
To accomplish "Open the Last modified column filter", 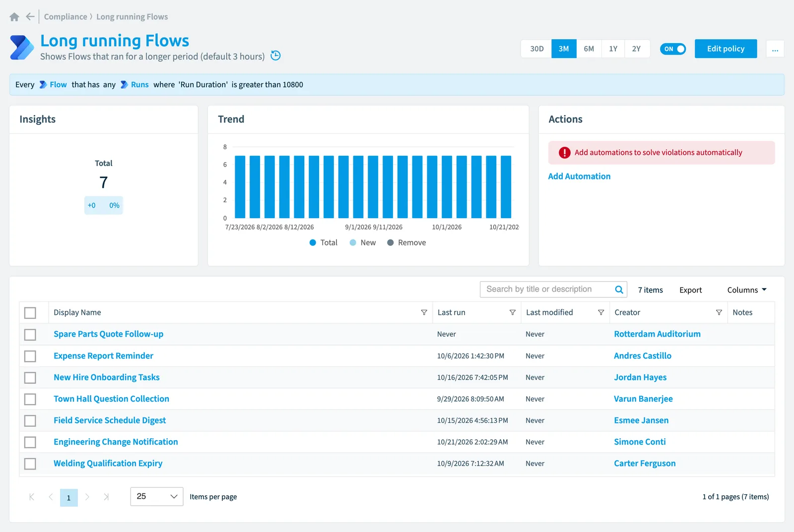I will point(601,312).
